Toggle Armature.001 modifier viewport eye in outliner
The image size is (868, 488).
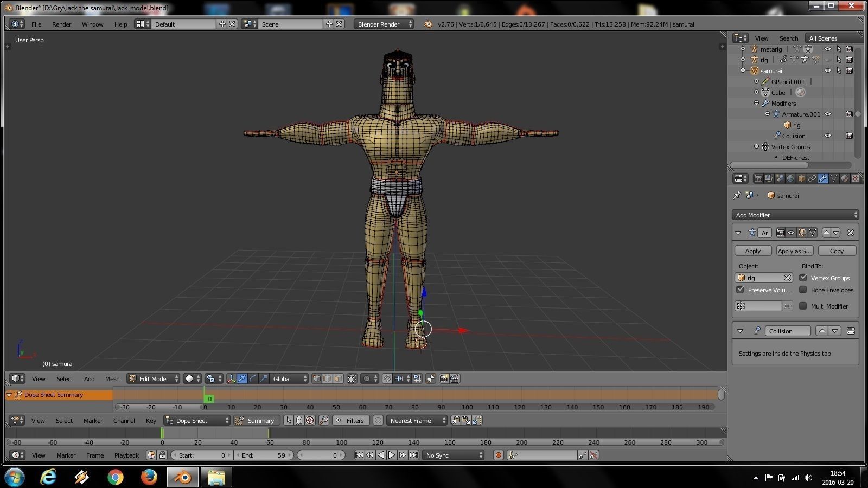[828, 114]
